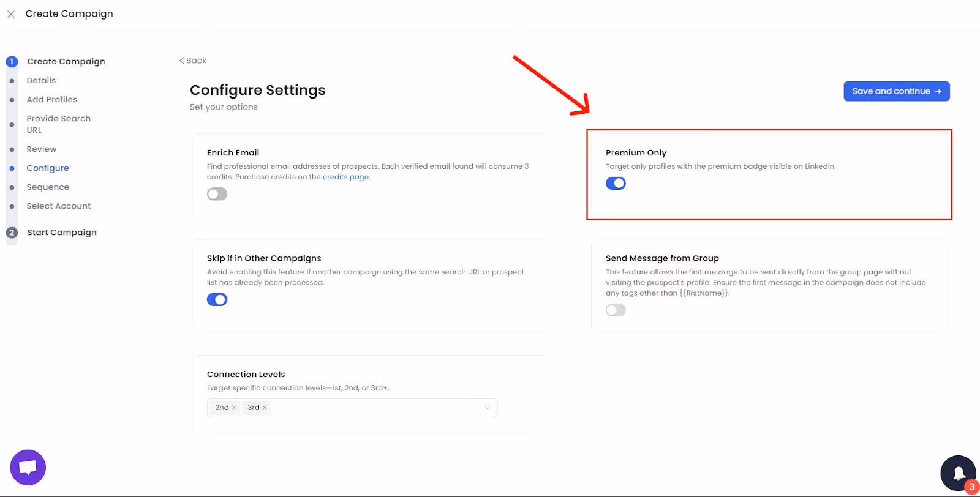Remove the 2nd connection level tag

click(x=233, y=408)
